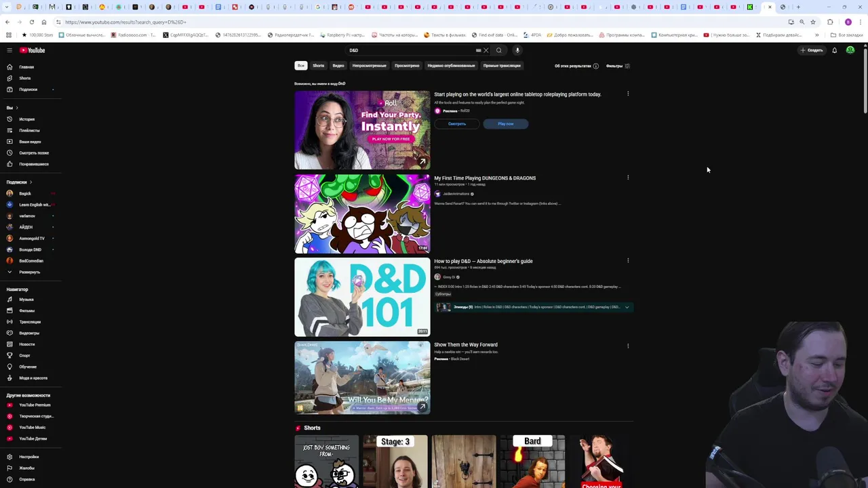Open Жалобы report history
868x488 pixels.
click(27, 468)
